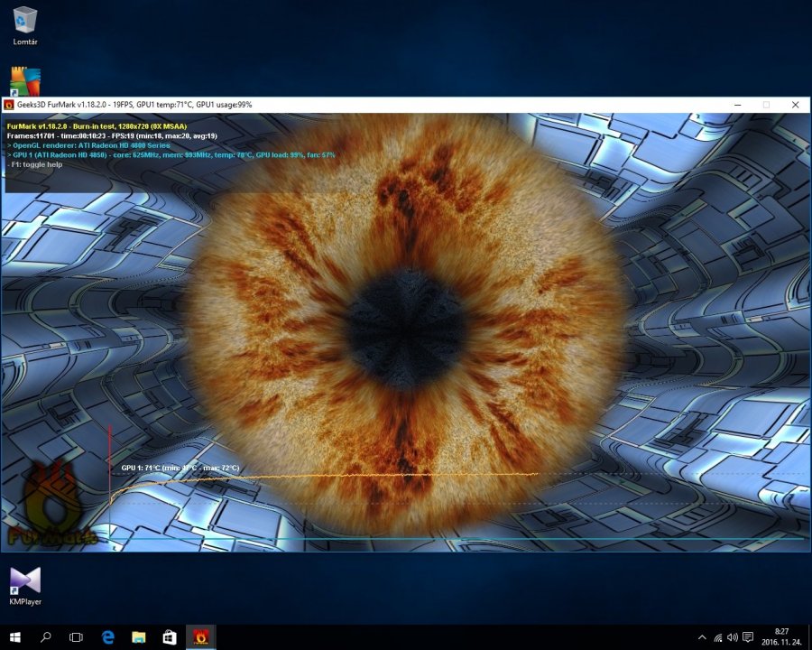Open the Action Center notifications icon

(748, 637)
